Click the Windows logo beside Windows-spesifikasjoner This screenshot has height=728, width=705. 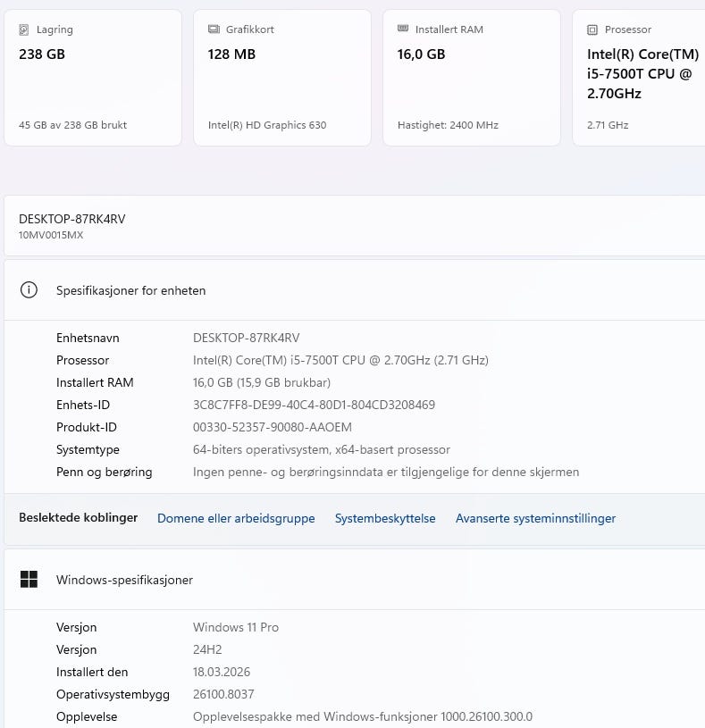click(x=29, y=580)
